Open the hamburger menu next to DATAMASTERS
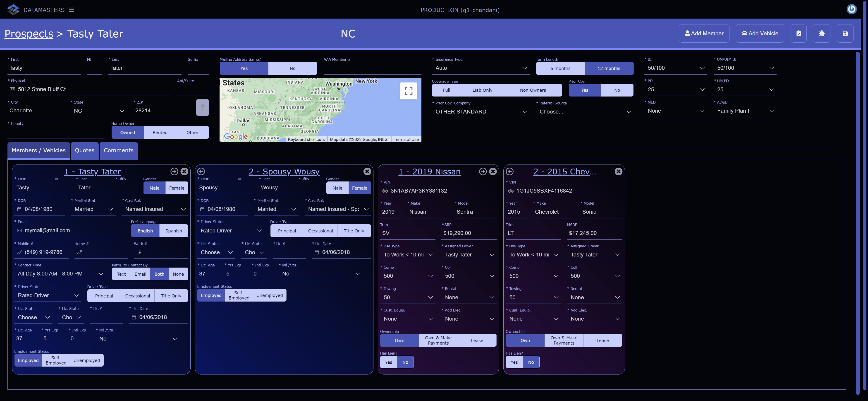The width and height of the screenshot is (868, 401). 71,10
